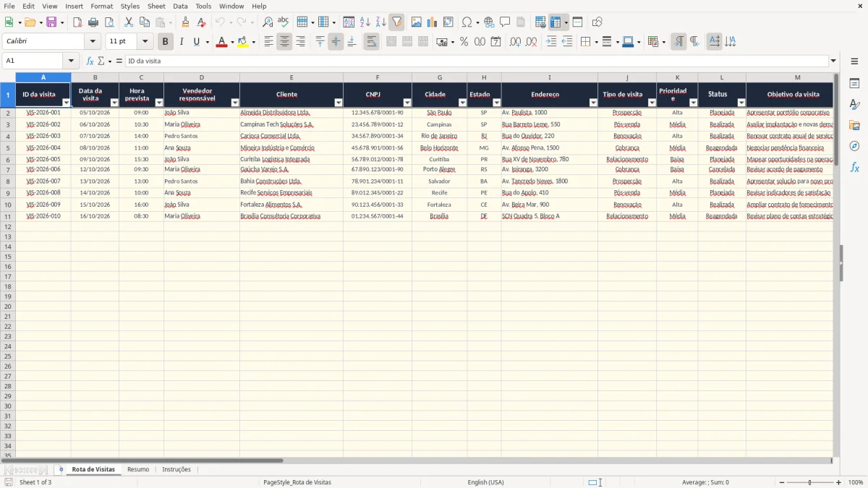
Task: Click the Print icon
Action: [93, 22]
